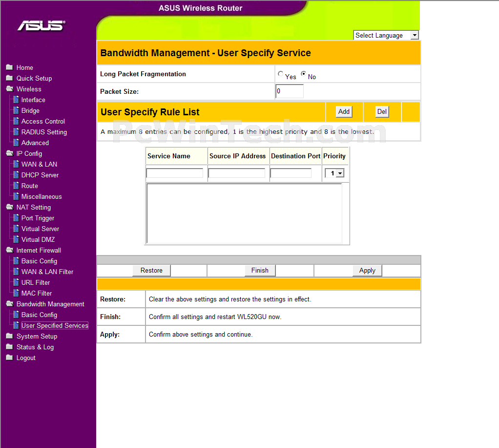Click the Finish button
499x448 pixels.
click(260, 270)
